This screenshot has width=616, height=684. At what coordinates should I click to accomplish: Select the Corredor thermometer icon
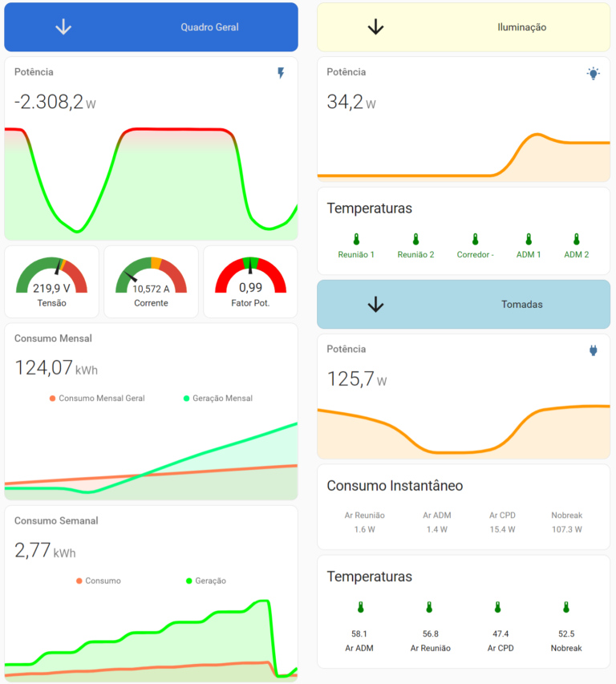pyautogui.click(x=475, y=240)
